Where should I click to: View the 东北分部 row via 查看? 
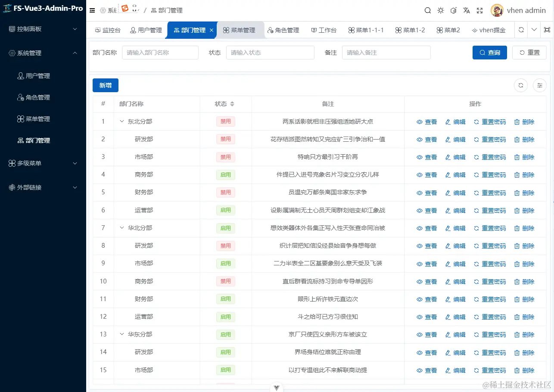(x=427, y=122)
